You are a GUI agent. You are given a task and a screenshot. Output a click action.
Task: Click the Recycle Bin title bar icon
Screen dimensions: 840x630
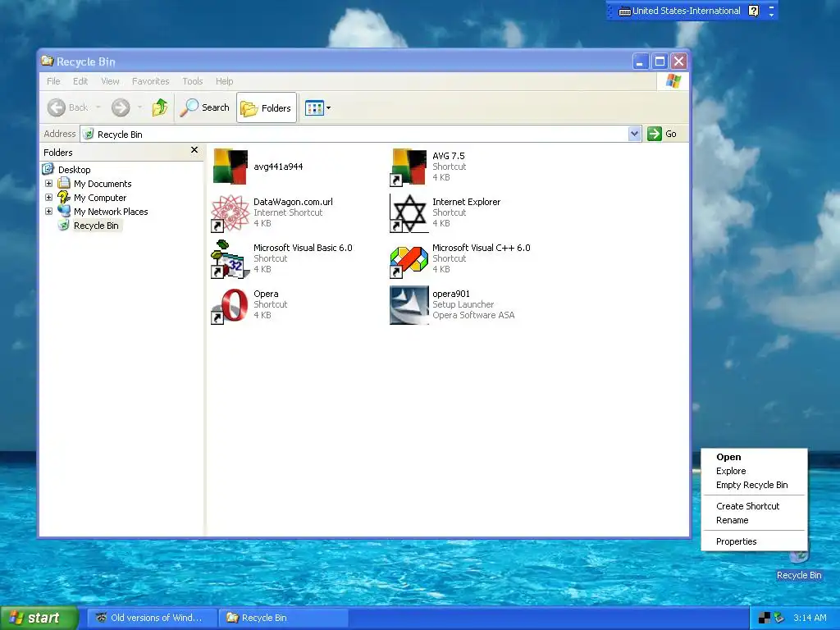[48, 61]
